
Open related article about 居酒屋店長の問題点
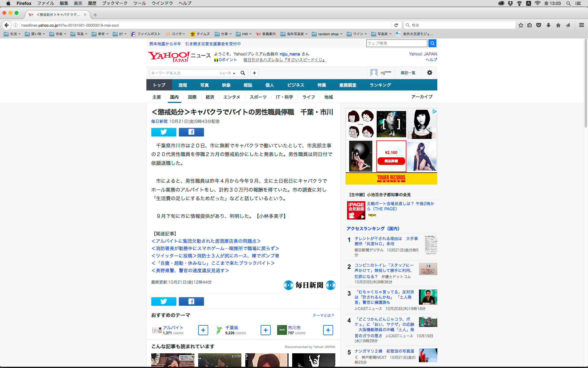(206, 241)
